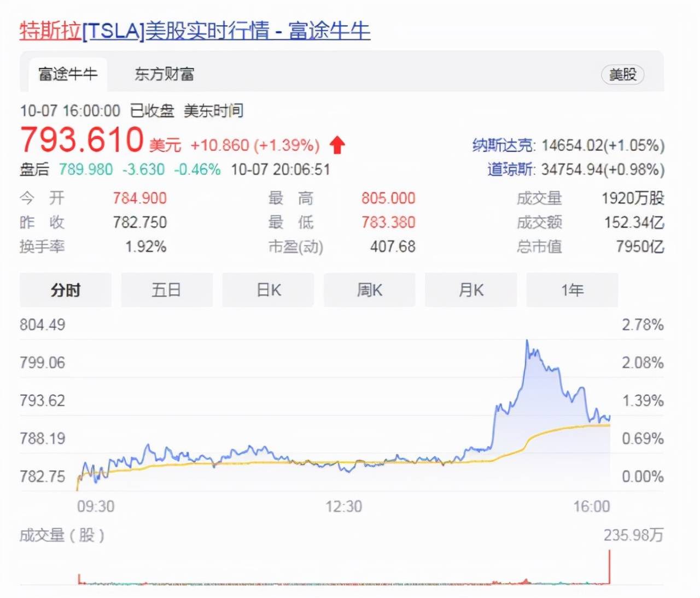Click the 市盈(动) value 407.68
Image resolution: width=700 pixels, height=598 pixels.
click(x=393, y=247)
